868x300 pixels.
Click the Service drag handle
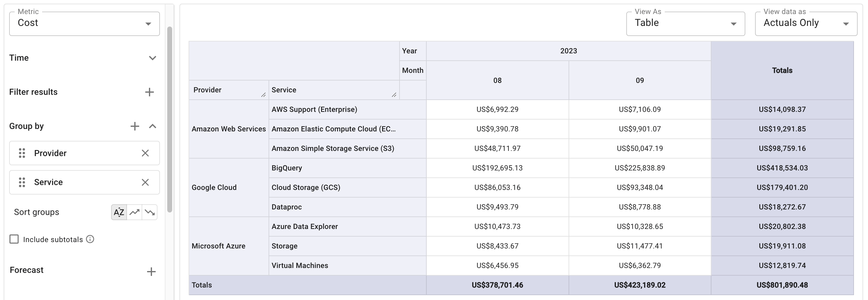pos(22,182)
